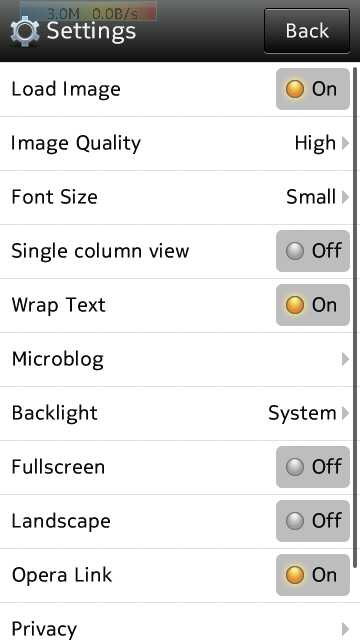Tap the Back button
360x640 pixels.
[x=307, y=31]
